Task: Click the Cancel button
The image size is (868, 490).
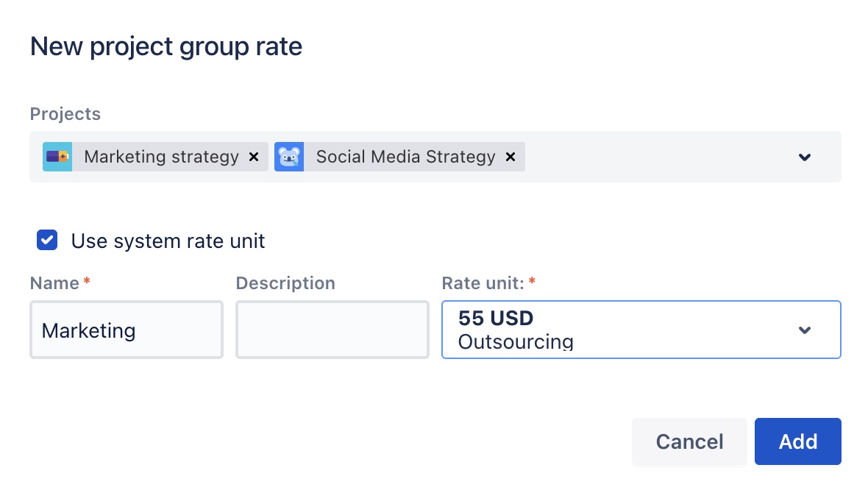Action: (x=689, y=441)
